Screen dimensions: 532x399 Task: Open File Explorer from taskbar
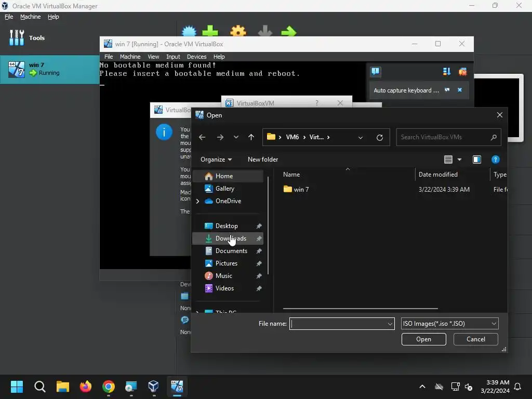63,387
